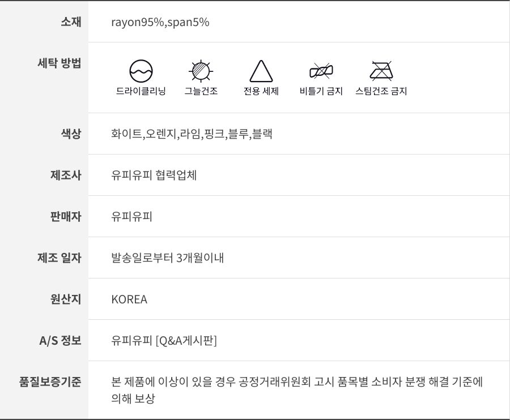Click the no steam drying icon
This screenshot has height=420, width=510.
381,71
